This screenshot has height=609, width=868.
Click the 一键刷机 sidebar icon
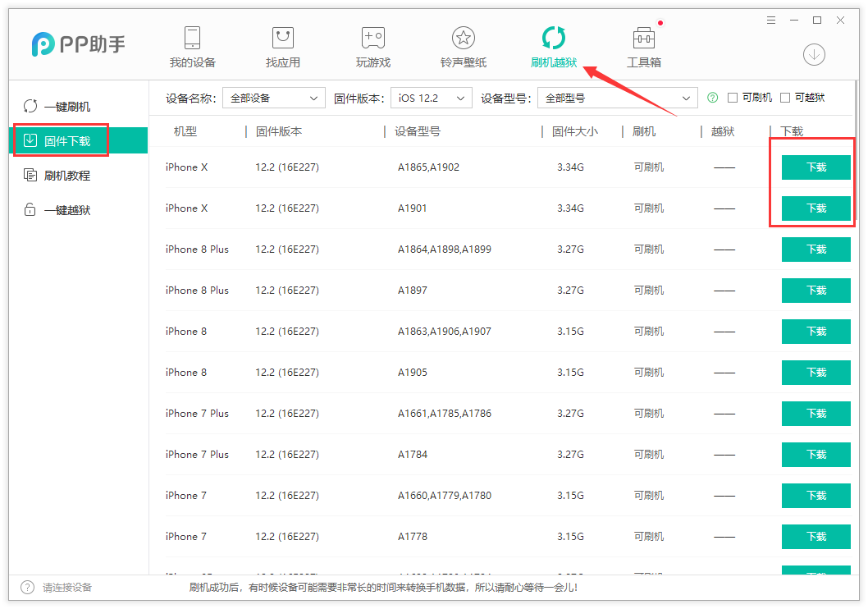(30, 106)
